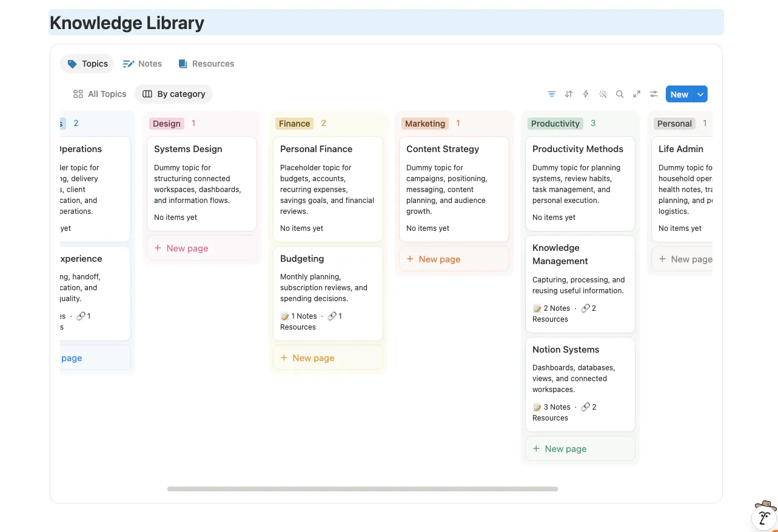The width and height of the screenshot is (778, 532).
Task: Switch to the Topics tab
Action: pos(87,64)
